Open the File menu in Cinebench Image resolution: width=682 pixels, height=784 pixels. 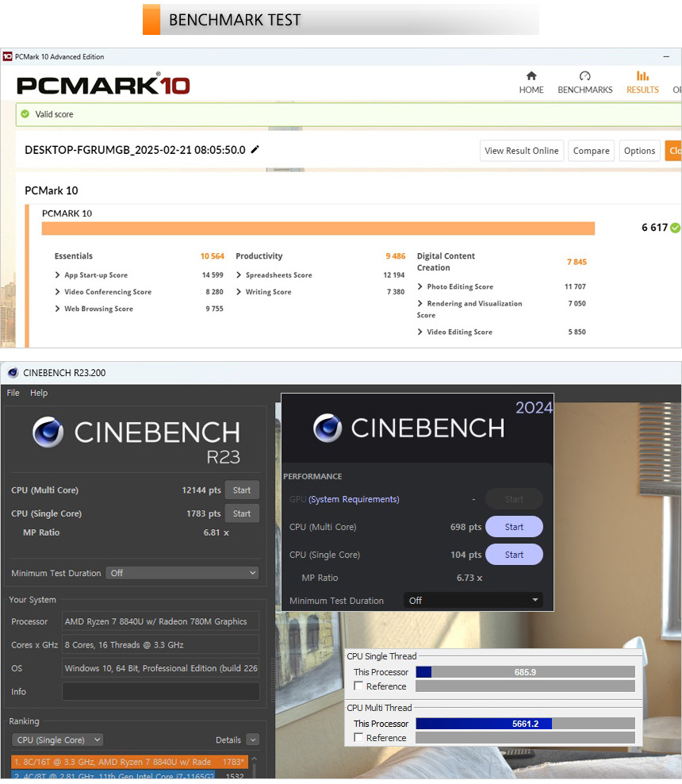pyautogui.click(x=13, y=393)
